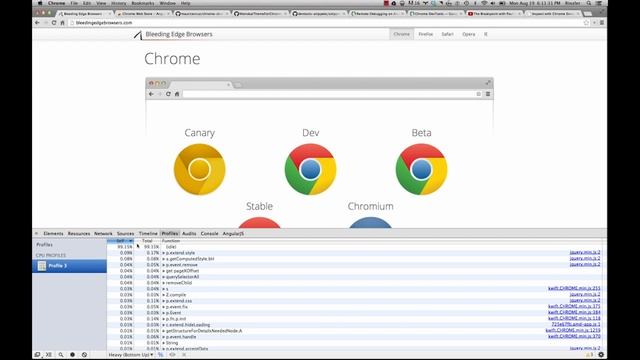Open the 725a67fc.pmd-app.js:1 link

pyautogui.click(x=576, y=324)
